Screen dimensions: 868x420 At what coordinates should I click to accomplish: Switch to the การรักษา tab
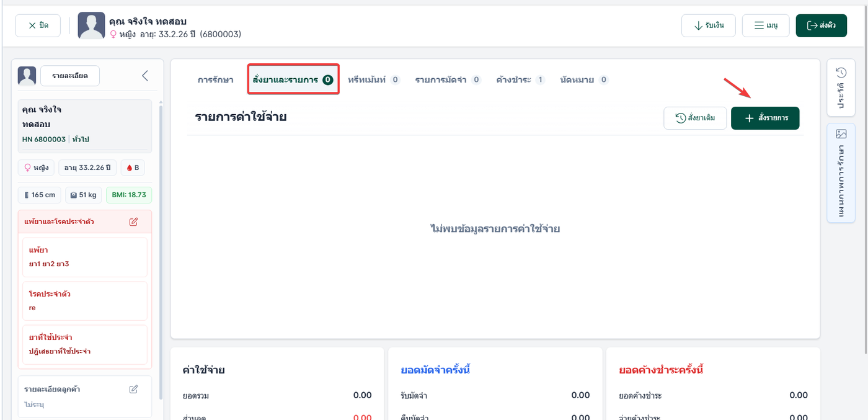[x=215, y=79]
